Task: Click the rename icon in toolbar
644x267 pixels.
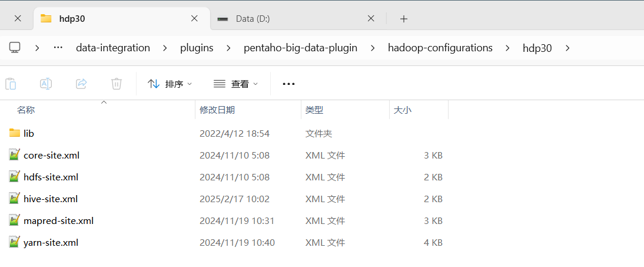Action: 45,84
